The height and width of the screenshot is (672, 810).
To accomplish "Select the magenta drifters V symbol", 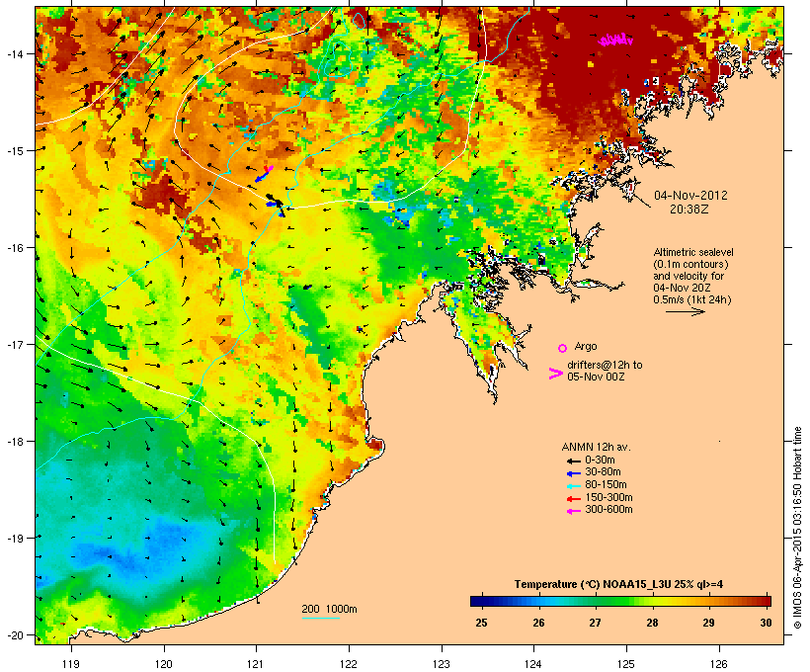I will point(555,374).
